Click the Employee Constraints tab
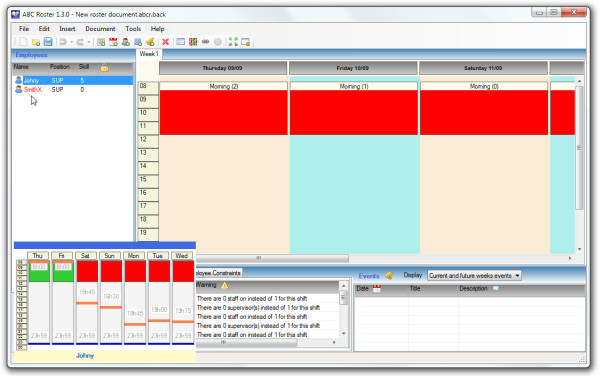Image resolution: width=600 pixels, height=378 pixels. (218, 273)
